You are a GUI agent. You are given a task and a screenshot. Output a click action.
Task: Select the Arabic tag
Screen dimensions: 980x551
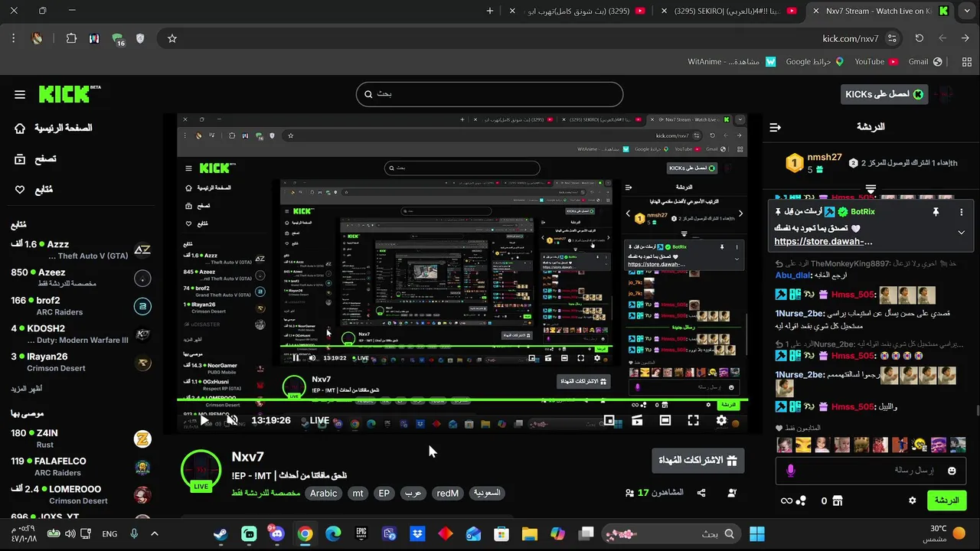coord(323,494)
